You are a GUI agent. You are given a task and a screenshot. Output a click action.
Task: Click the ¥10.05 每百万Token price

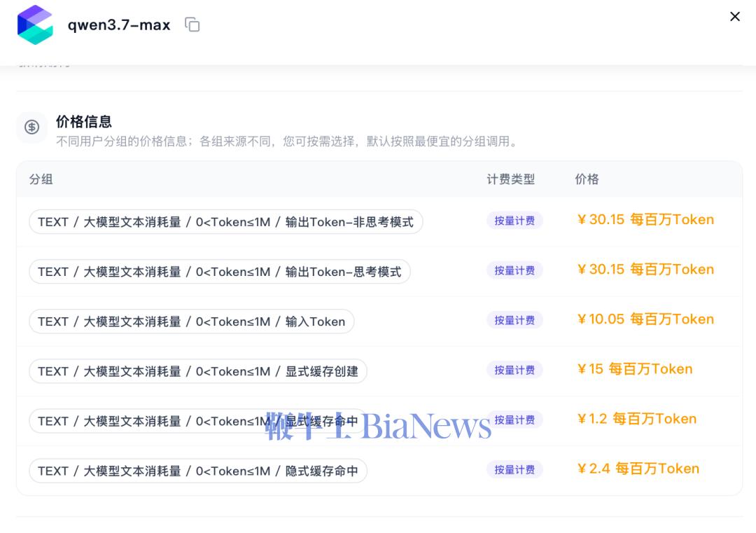tap(645, 319)
